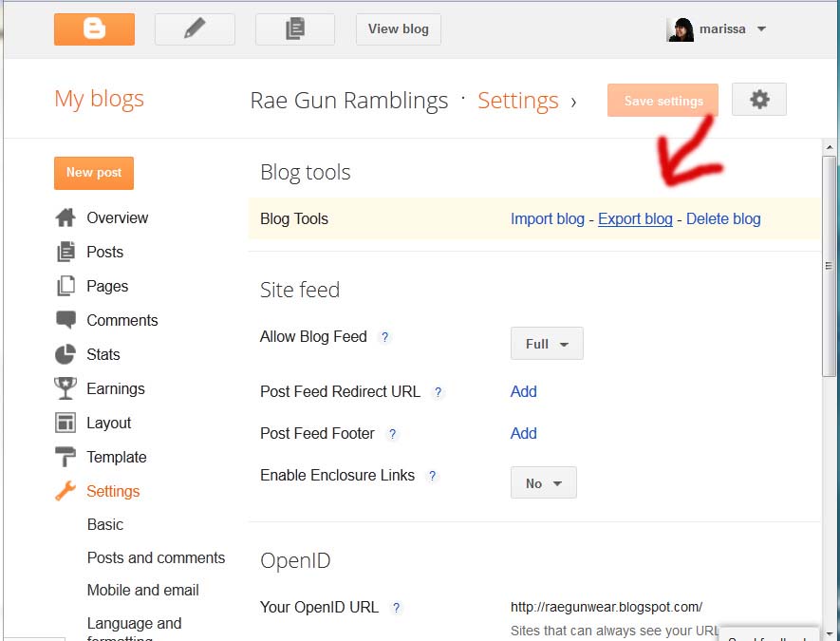Screen dimensions: 840x641
Task: Open Pages in sidebar
Action: [107, 286]
